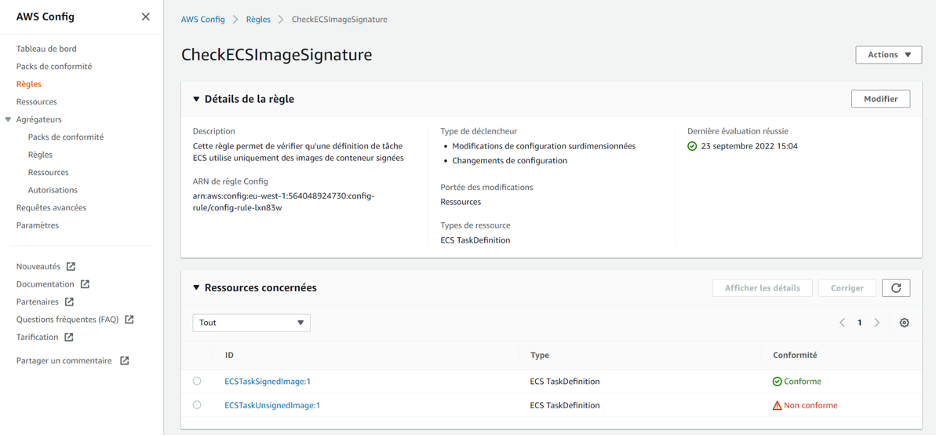This screenshot has height=436, width=936.
Task: Click external link icon next to Questions fréquentes
Action: (128, 320)
